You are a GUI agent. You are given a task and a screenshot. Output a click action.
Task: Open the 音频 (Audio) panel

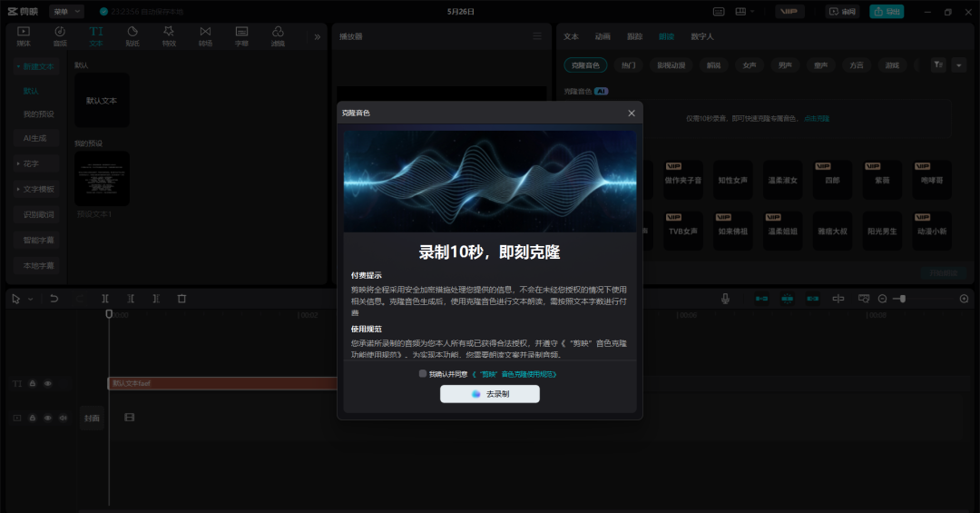[59, 36]
